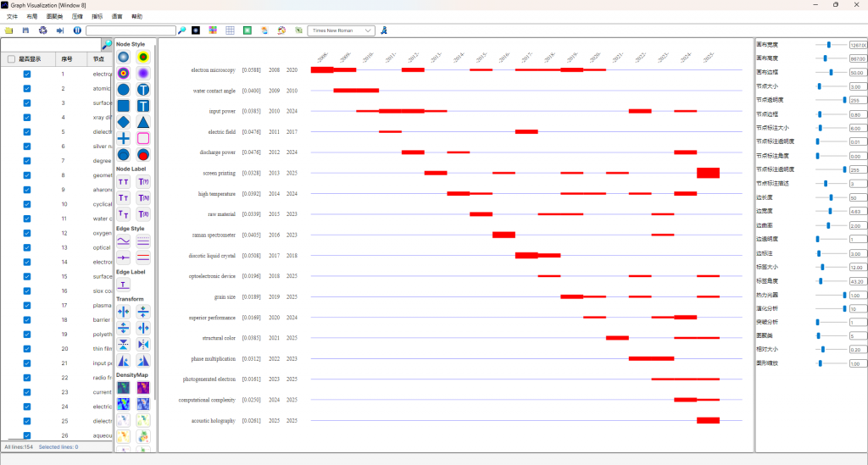
Task: Adjust the 画布宽度 slider
Action: [x=828, y=44]
